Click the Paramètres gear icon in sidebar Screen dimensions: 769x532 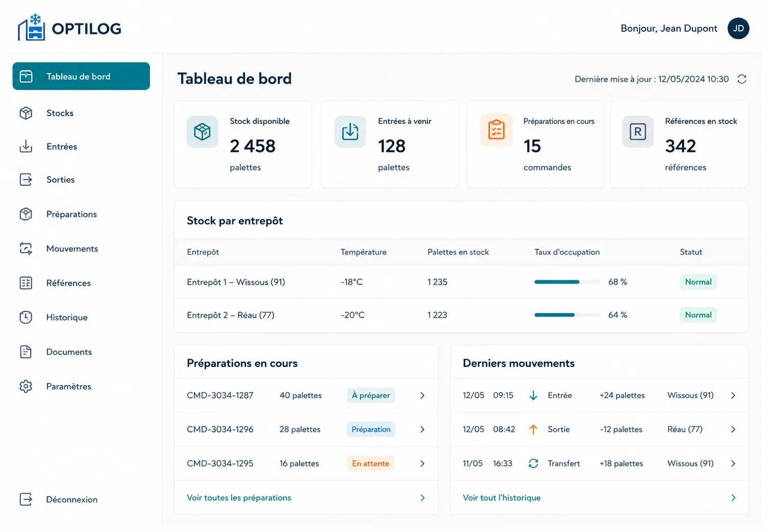tap(26, 386)
